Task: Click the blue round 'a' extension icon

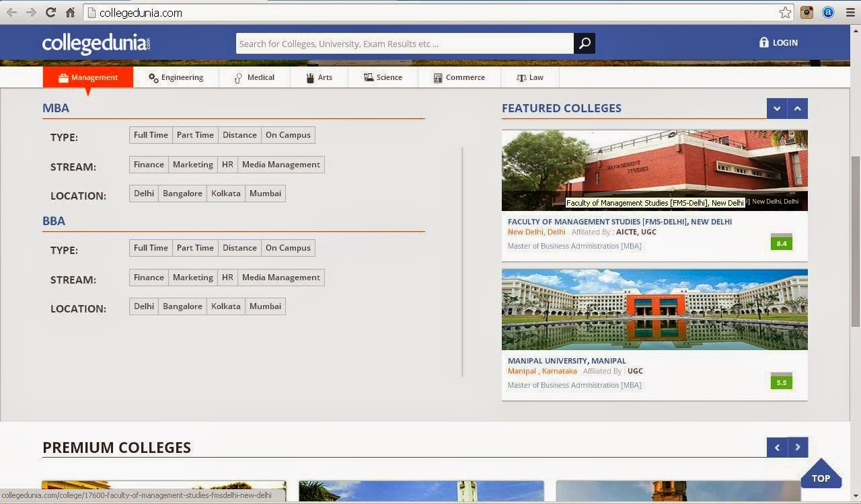Action: (x=828, y=12)
